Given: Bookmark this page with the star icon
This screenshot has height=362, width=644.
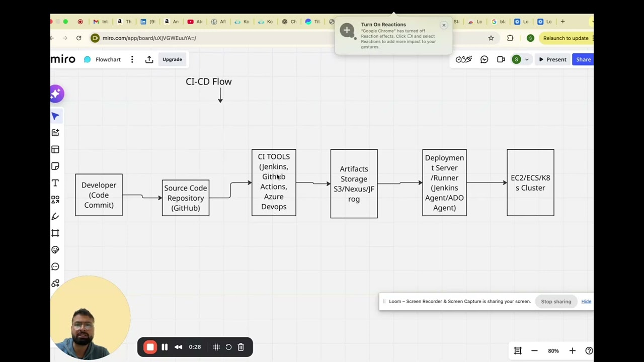Looking at the screenshot, I should pyautogui.click(x=491, y=38).
